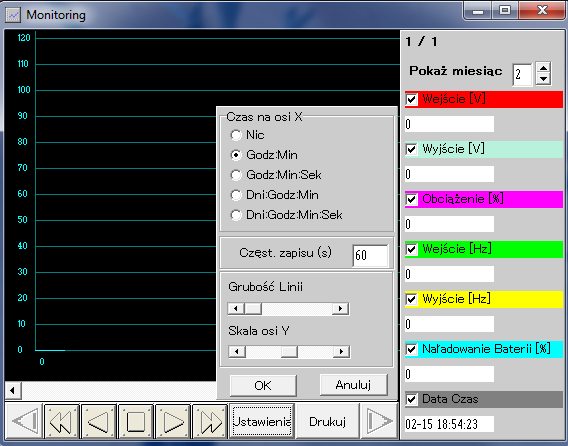Screen dimensions: 568x446
Task: Click OK to confirm settings
Action: pos(263,385)
